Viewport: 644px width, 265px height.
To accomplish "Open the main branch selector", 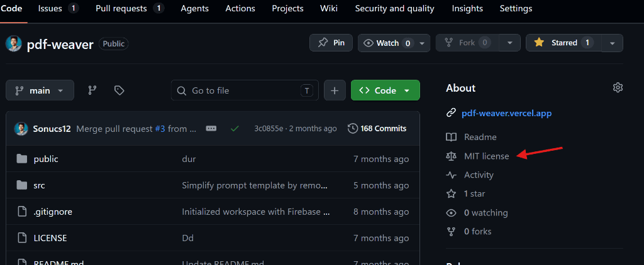I will pyautogui.click(x=40, y=90).
